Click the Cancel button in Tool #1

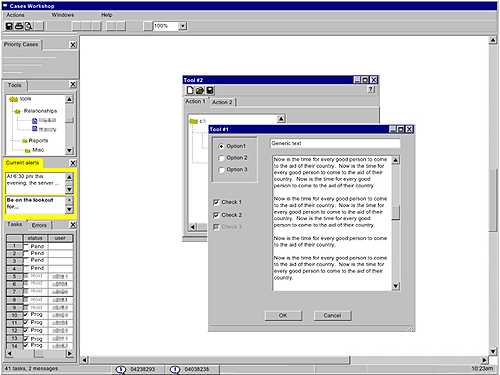[332, 315]
